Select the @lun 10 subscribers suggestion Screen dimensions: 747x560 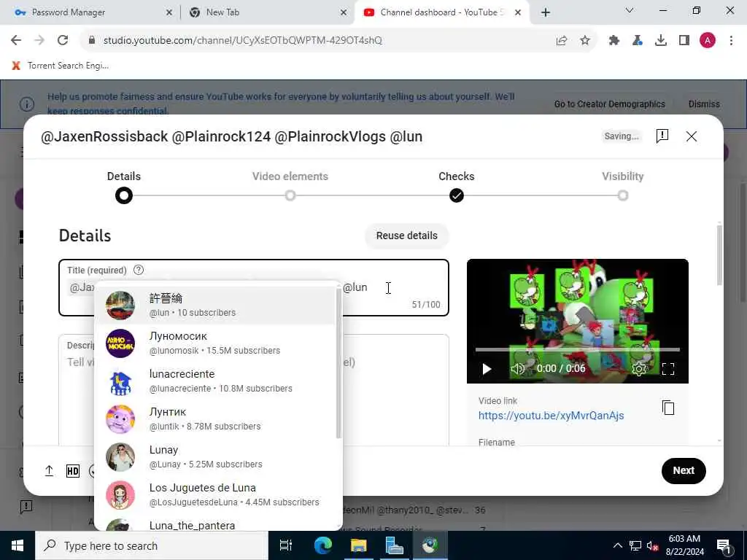click(215, 306)
